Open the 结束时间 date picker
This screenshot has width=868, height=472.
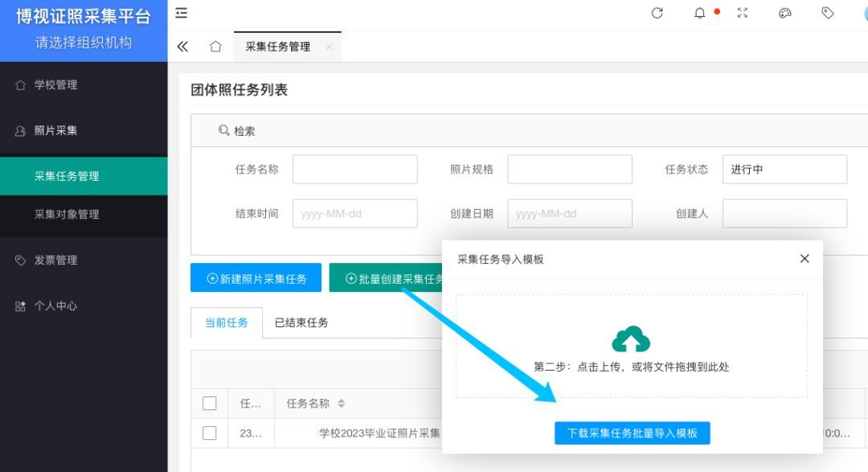click(x=355, y=213)
